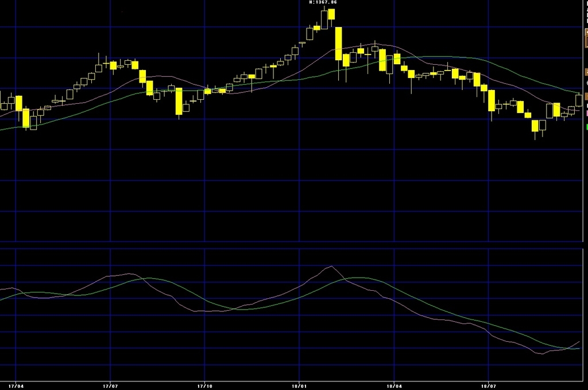Screen dimensions: 588x390
Task: Select the 18/07 date axis label
Action: pos(489,386)
